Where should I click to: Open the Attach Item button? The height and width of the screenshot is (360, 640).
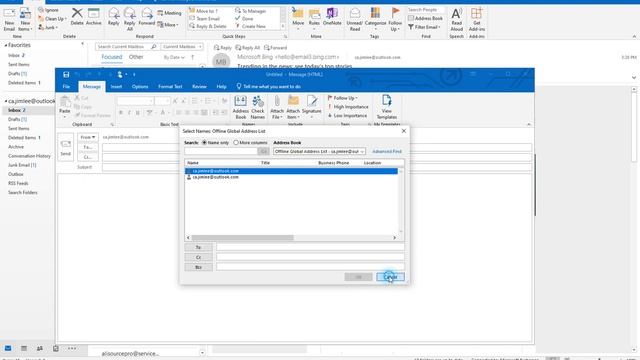[x=293, y=107]
